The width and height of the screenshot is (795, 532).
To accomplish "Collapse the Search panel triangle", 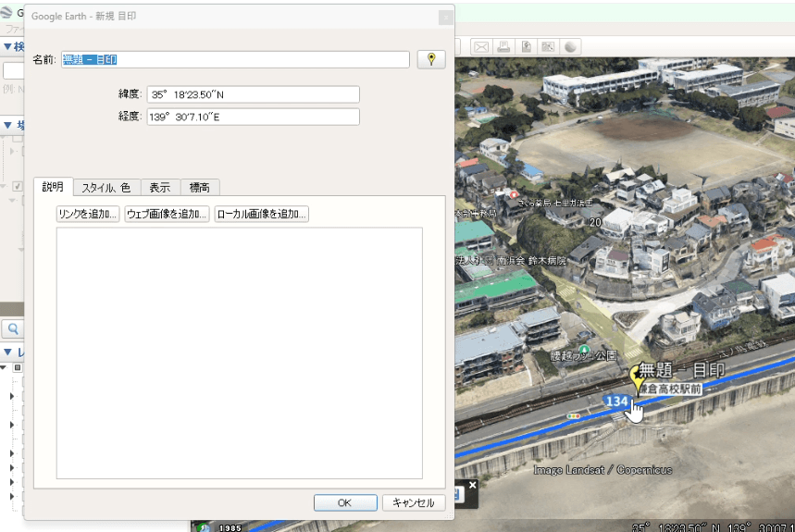I will click(7, 46).
